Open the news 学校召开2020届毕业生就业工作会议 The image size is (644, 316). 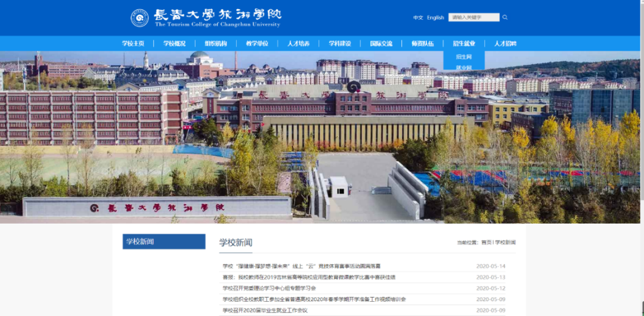[265, 311]
